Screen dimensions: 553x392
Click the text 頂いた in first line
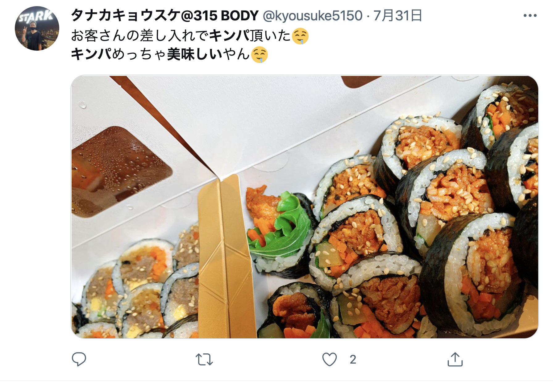(x=270, y=36)
